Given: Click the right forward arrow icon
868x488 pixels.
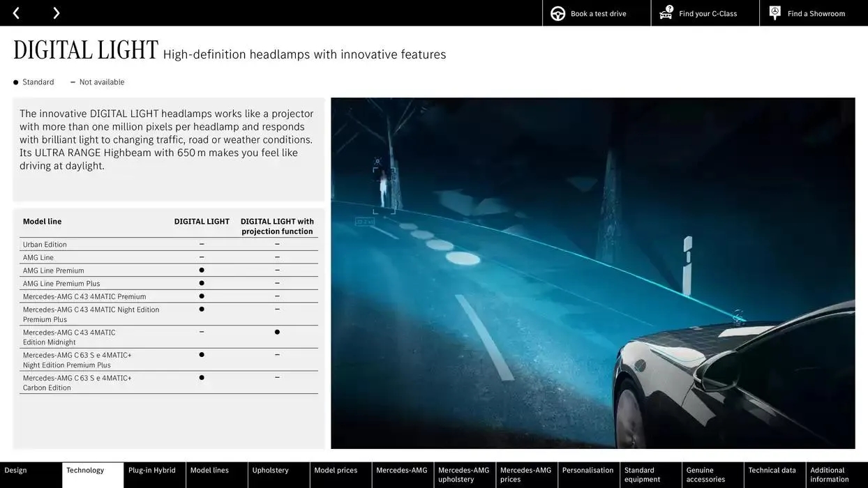Looking at the screenshot, I should click(x=56, y=13).
